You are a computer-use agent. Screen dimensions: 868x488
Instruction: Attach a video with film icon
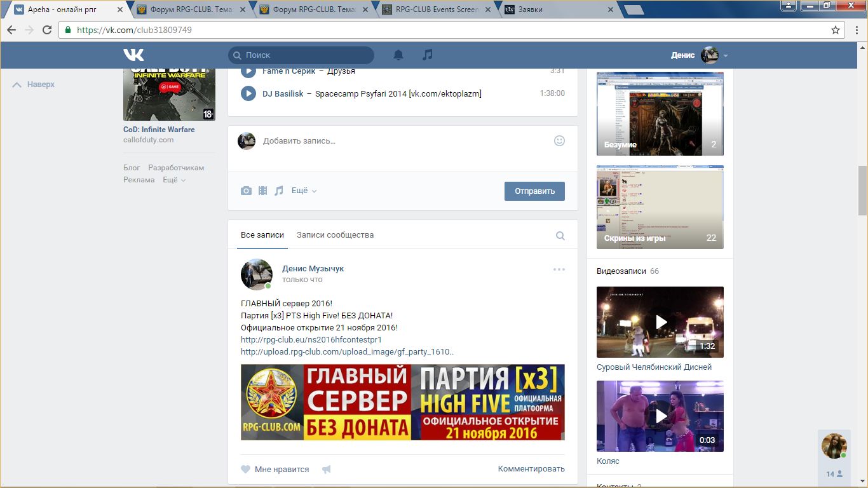point(262,191)
